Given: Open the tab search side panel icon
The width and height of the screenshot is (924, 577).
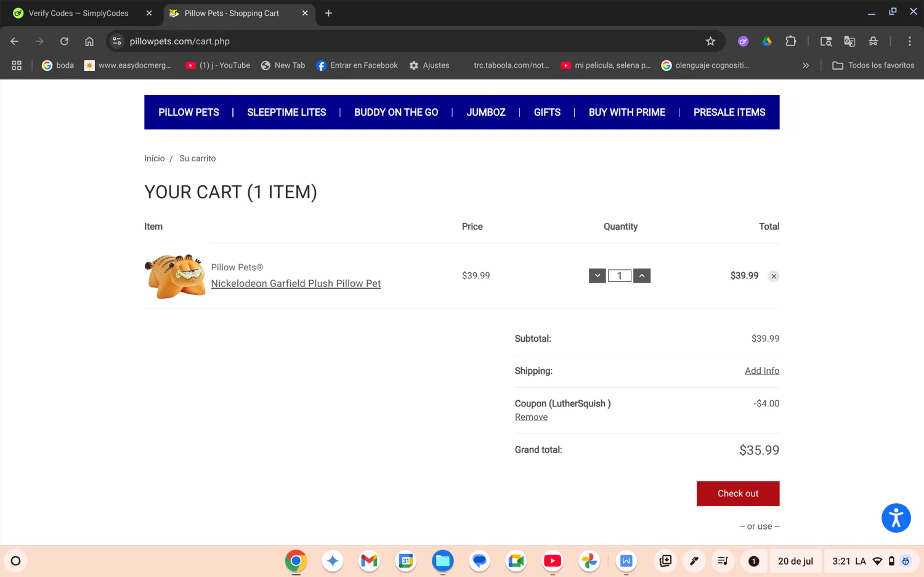Looking at the screenshot, I should pos(826,41).
